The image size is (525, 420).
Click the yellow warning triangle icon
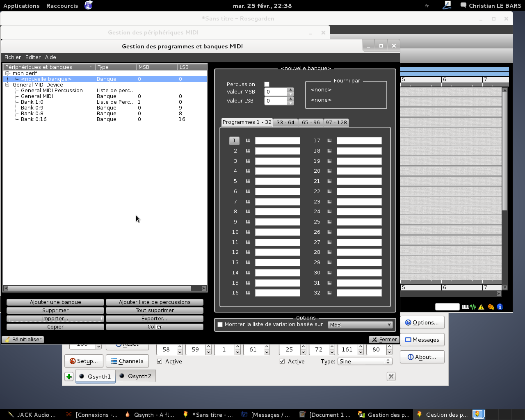coord(481,307)
